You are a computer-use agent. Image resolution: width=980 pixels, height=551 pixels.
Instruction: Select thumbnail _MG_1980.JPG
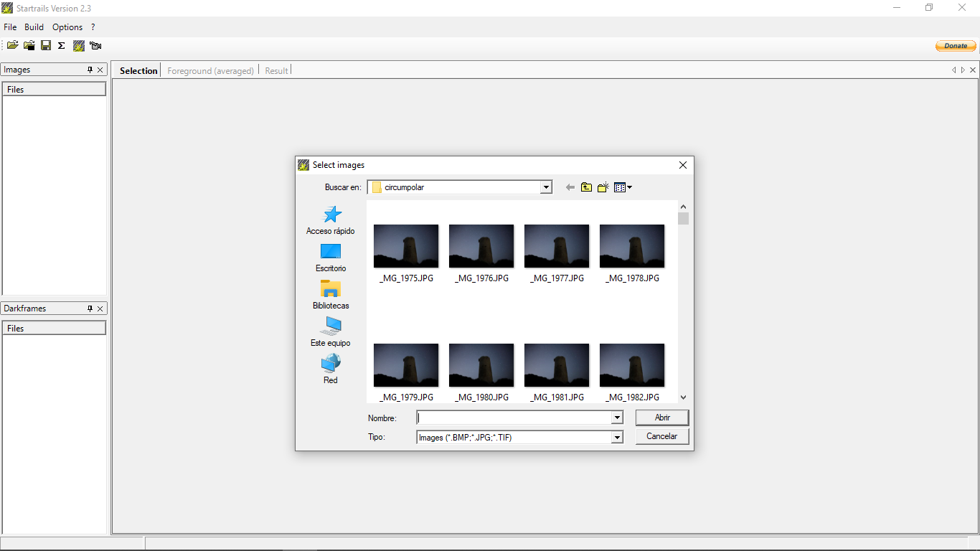tap(481, 372)
